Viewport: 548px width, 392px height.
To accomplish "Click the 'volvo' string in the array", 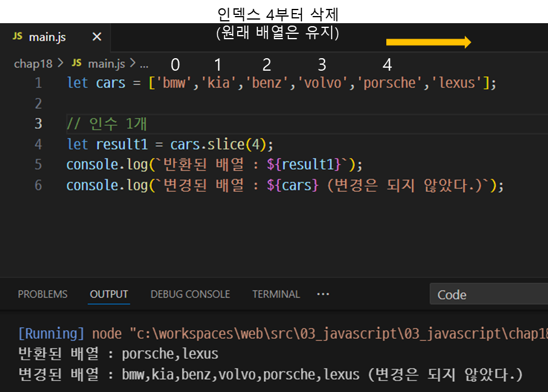I will 323,83.
